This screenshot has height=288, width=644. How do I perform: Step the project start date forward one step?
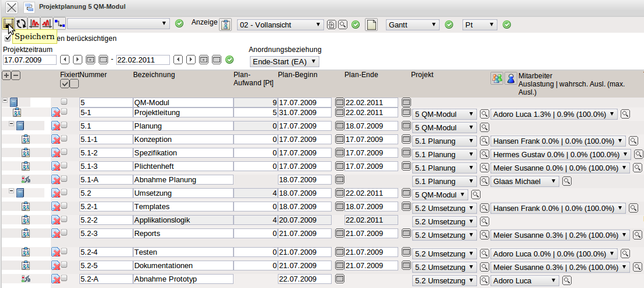77,60
